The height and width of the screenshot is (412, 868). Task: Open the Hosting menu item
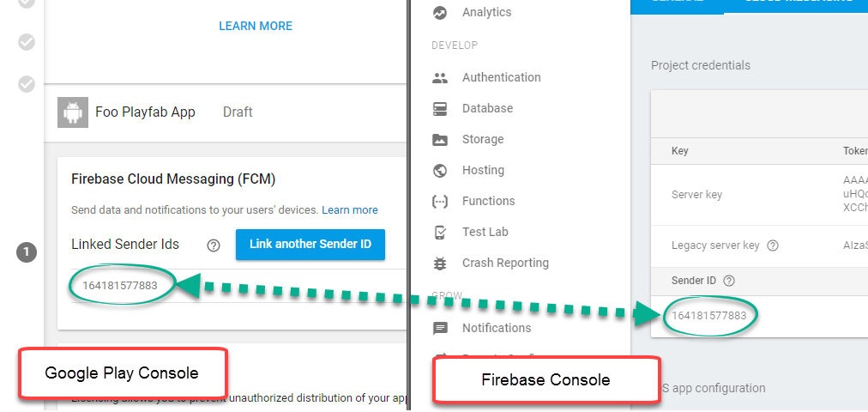click(x=483, y=170)
